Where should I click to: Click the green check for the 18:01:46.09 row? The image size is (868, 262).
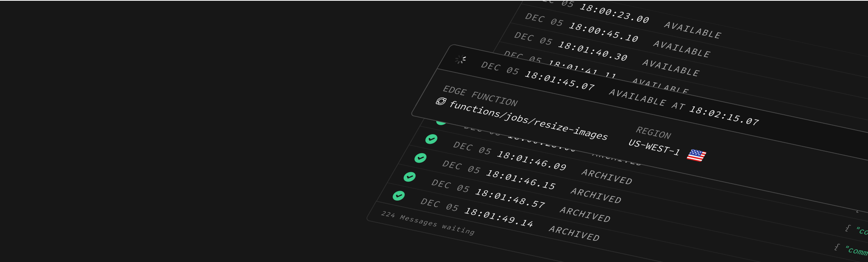(431, 139)
